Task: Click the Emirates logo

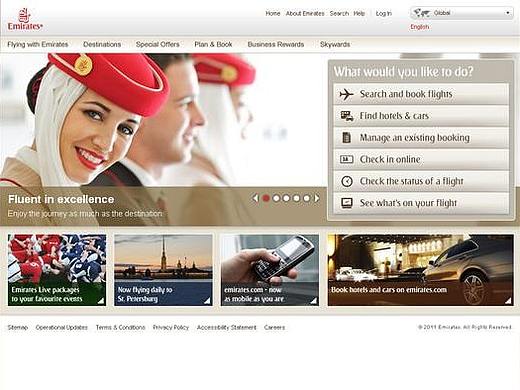Action: click(x=25, y=20)
